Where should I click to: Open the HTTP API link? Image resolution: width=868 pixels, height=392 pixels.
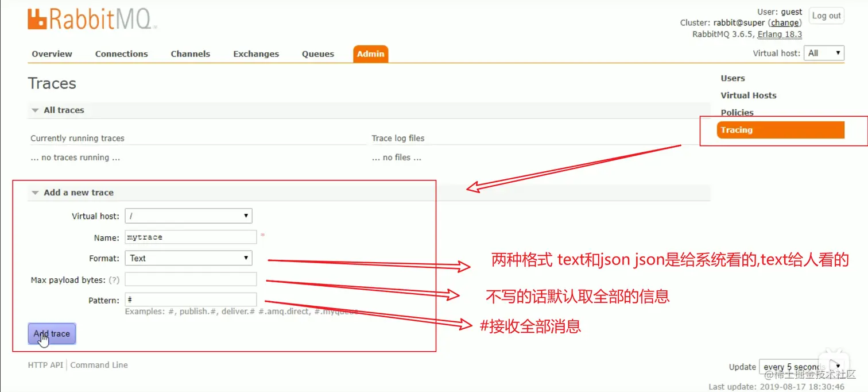click(45, 364)
